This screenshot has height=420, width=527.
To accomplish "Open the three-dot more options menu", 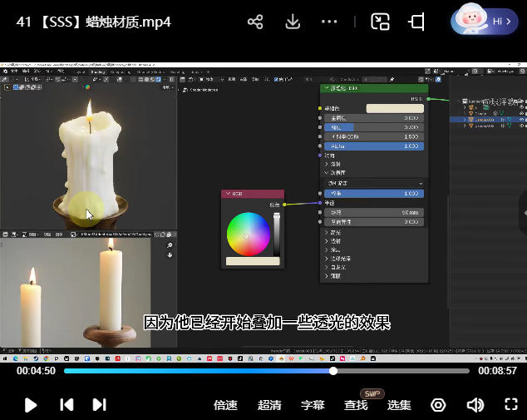I will (x=329, y=22).
